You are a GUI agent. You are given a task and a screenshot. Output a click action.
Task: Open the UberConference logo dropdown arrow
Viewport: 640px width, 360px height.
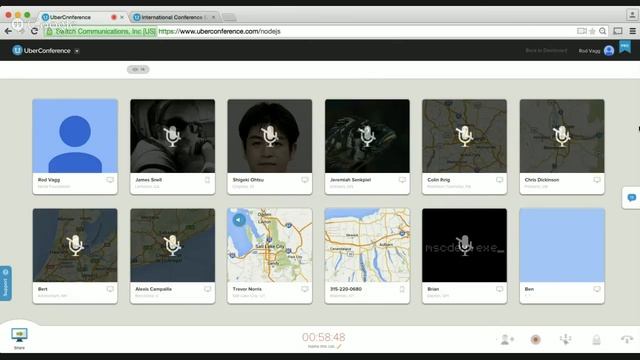point(77,51)
